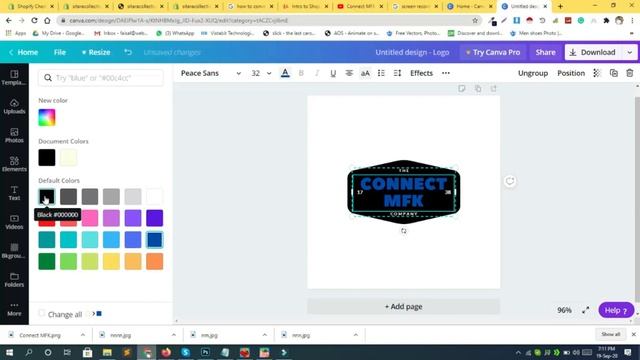Viewport: 640px width, 360px height.
Task: Open Position options
Action: (x=571, y=73)
